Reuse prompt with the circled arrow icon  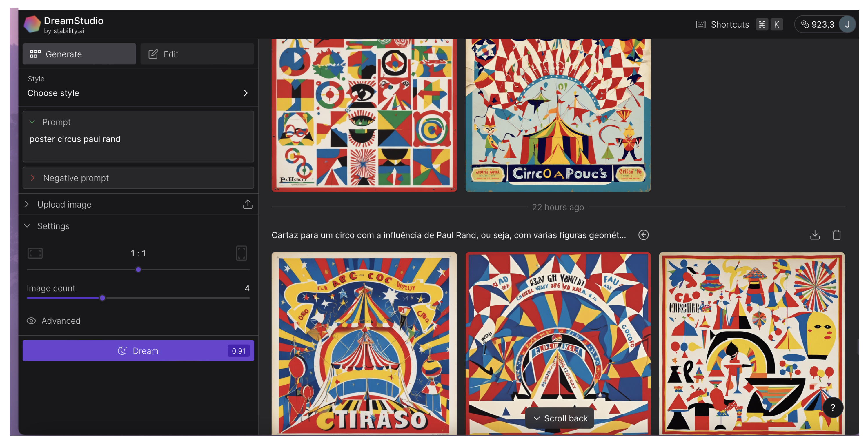[x=643, y=235]
